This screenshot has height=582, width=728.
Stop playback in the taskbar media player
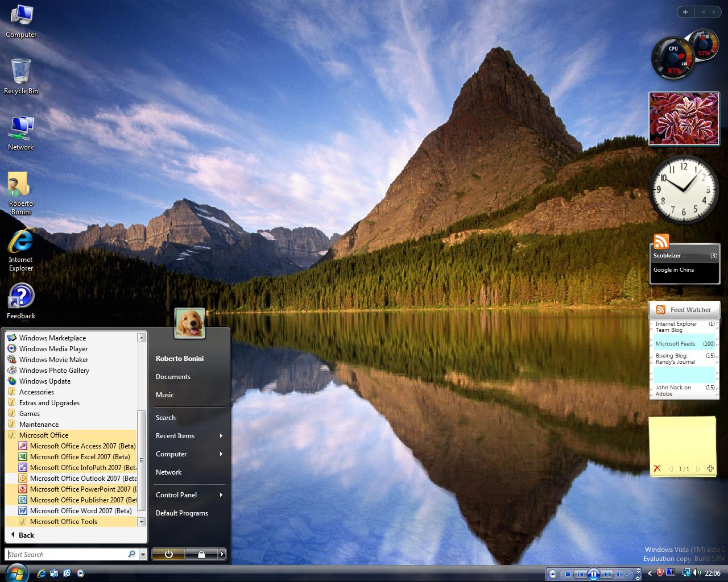pyautogui.click(x=567, y=574)
